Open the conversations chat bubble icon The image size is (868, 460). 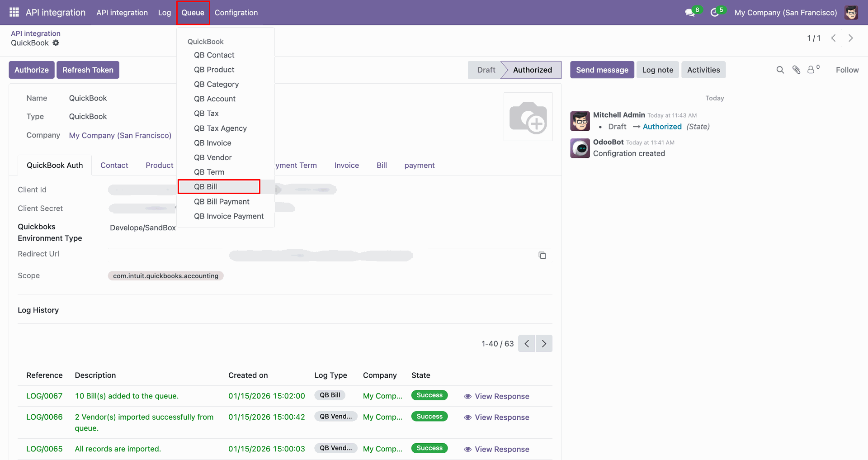tap(690, 13)
